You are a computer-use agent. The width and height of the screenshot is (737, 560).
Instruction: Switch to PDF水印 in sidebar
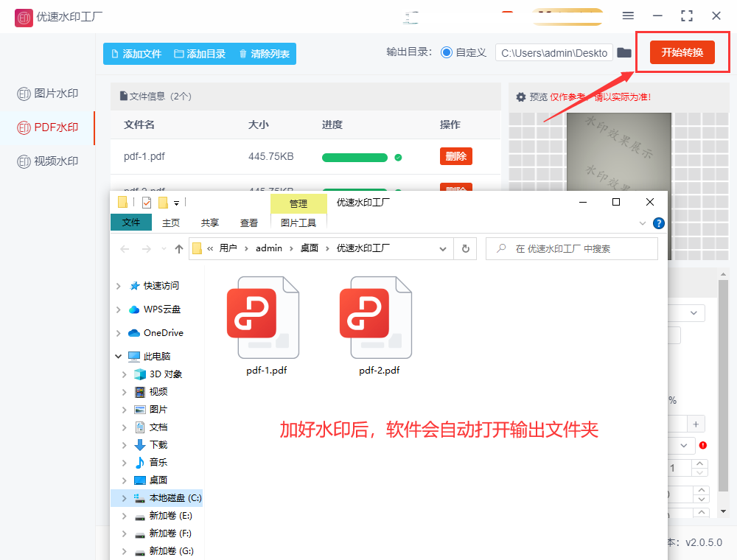[x=47, y=127]
